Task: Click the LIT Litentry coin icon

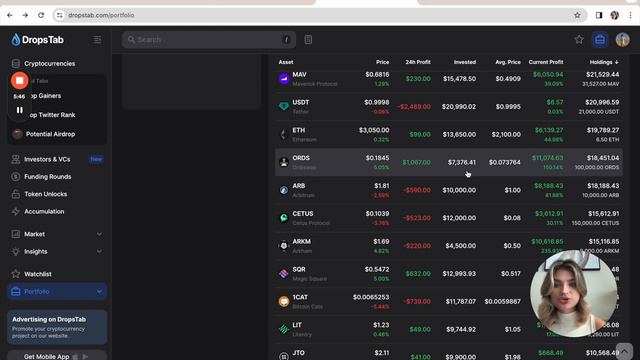Action: point(284,329)
